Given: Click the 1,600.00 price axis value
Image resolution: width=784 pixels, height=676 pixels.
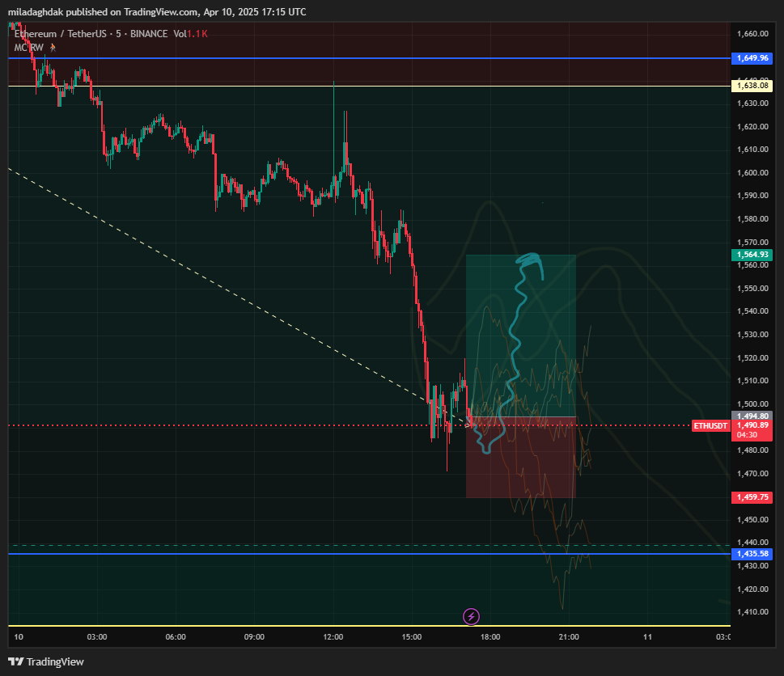Looking at the screenshot, I should [x=752, y=172].
